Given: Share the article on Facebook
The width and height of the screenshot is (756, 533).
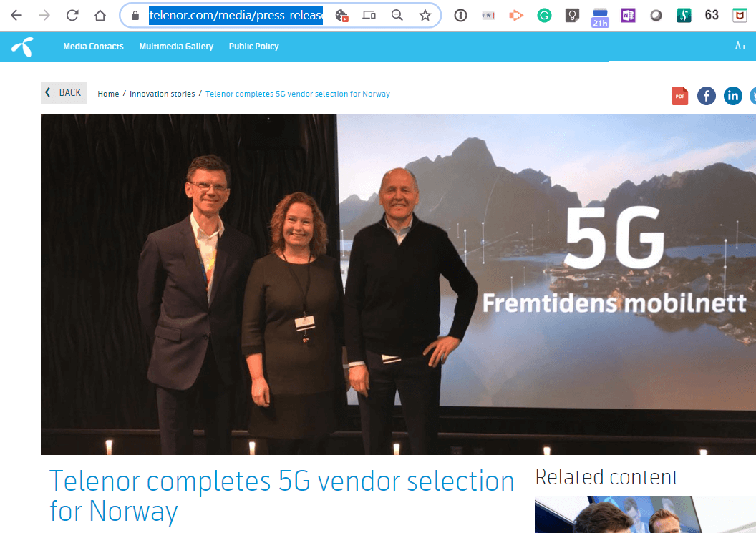Looking at the screenshot, I should tap(707, 95).
